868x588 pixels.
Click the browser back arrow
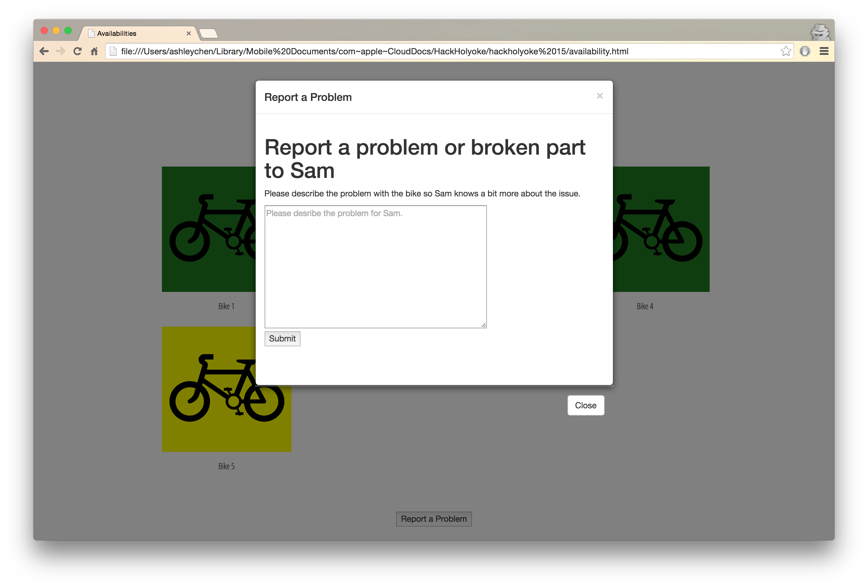click(x=44, y=51)
